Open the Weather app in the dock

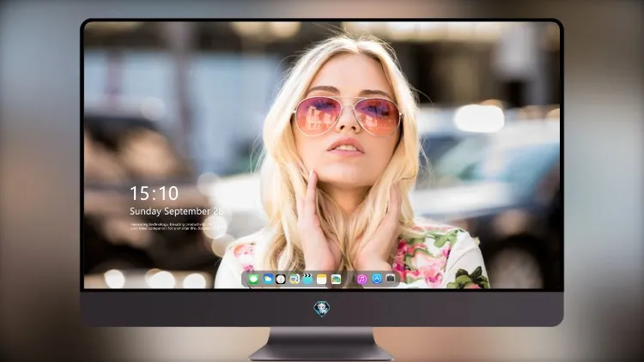(x=268, y=279)
